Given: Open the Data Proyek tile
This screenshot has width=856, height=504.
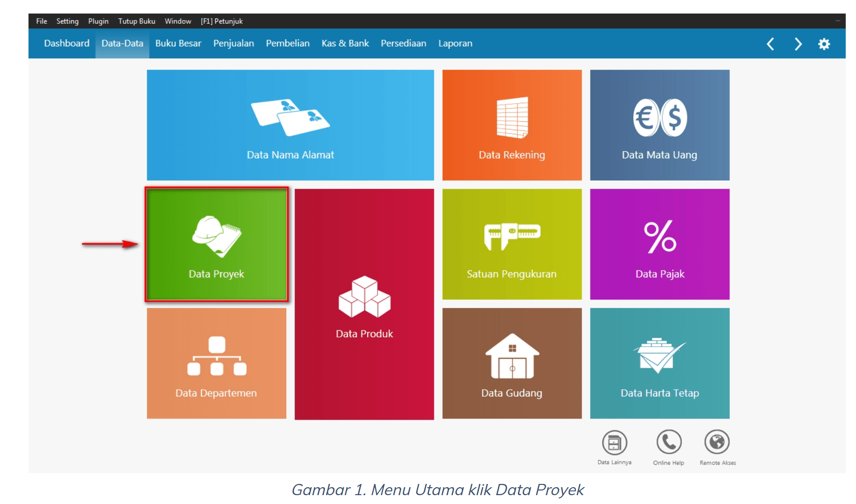Looking at the screenshot, I should pyautogui.click(x=216, y=245).
